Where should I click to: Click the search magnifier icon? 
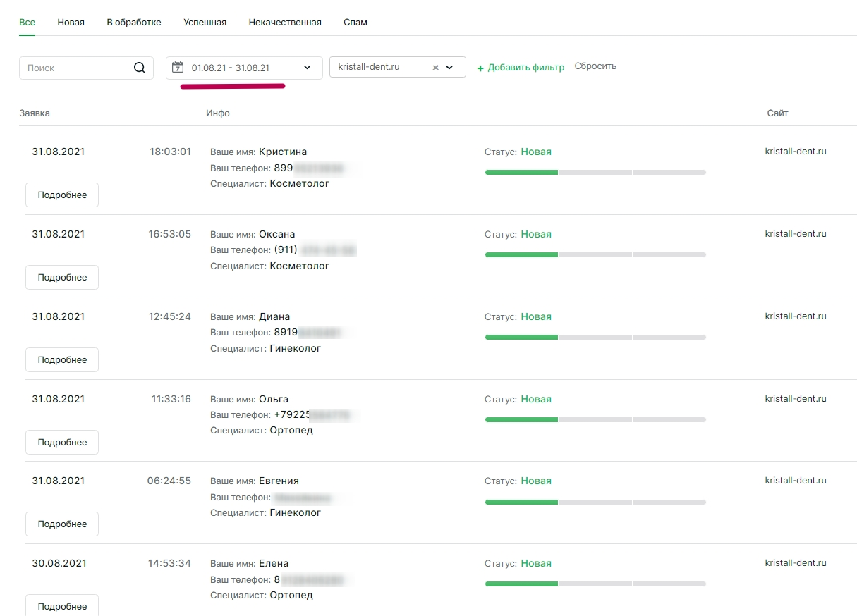point(140,68)
